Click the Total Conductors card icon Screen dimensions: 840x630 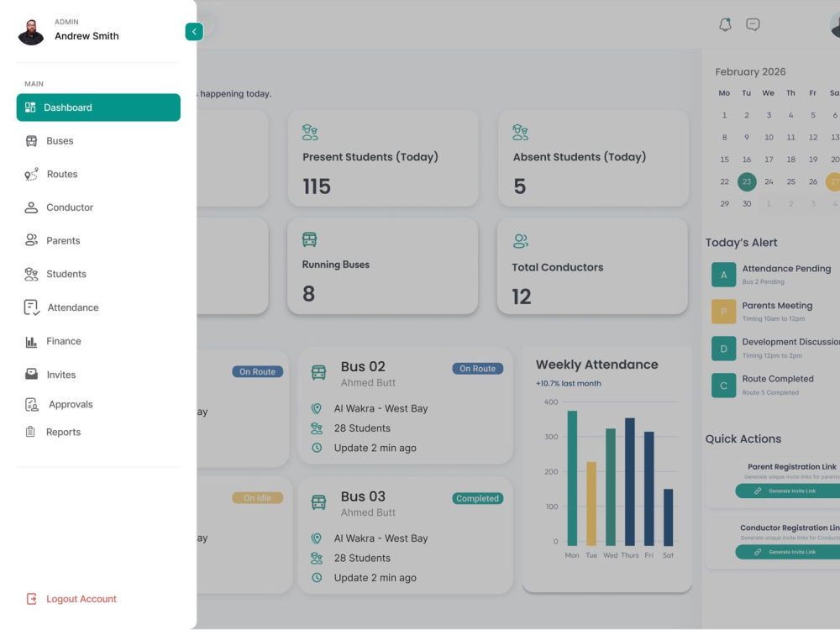coord(520,241)
